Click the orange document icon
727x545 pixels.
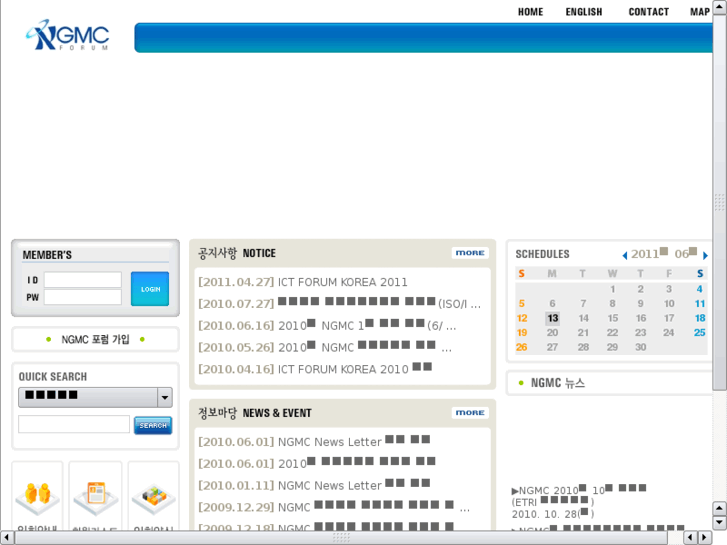click(x=96, y=497)
